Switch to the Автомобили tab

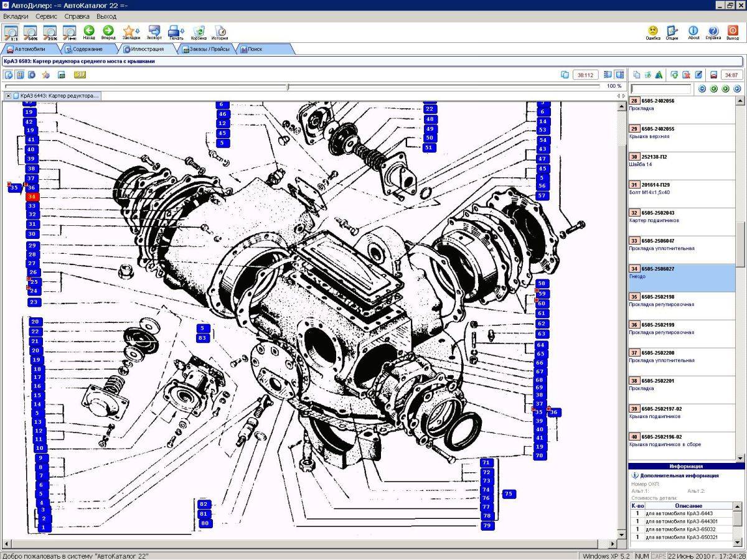(x=32, y=49)
